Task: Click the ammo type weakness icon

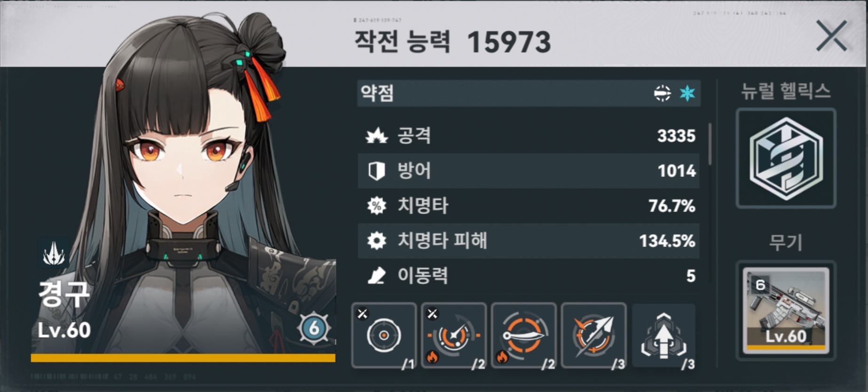Action: [662, 93]
